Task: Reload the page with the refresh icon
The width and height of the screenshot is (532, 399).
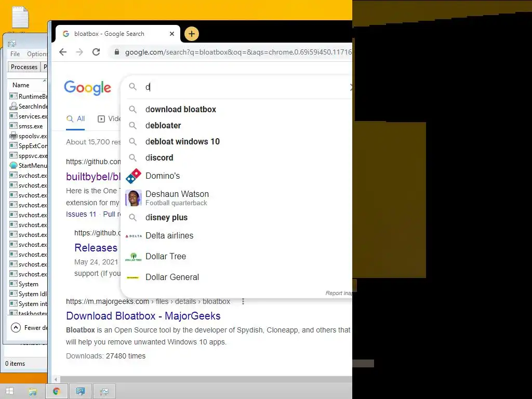Action: 96,52
